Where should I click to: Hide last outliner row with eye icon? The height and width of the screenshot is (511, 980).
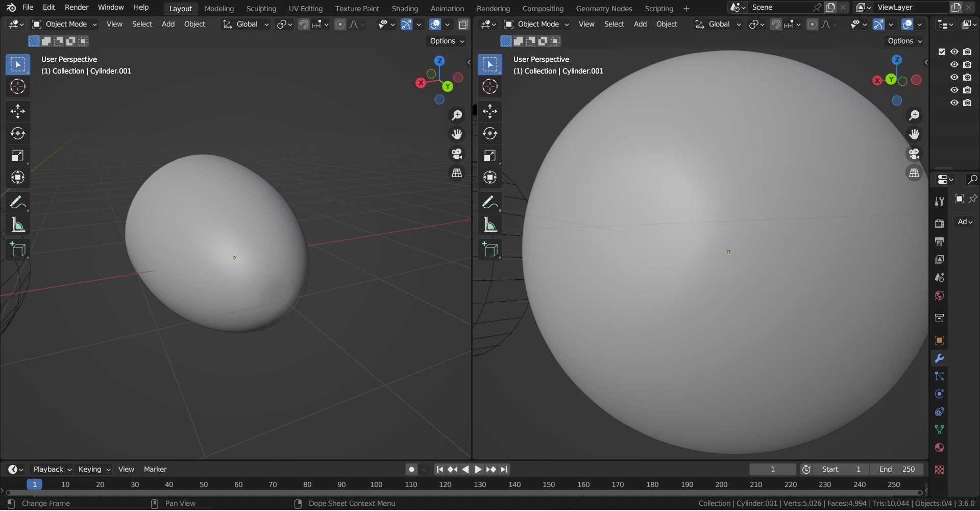click(x=954, y=103)
